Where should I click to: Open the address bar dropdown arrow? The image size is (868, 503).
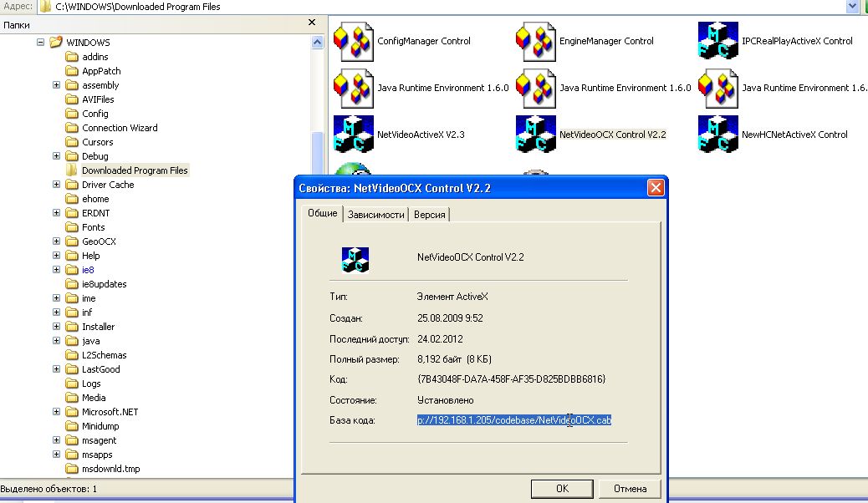[x=852, y=7]
